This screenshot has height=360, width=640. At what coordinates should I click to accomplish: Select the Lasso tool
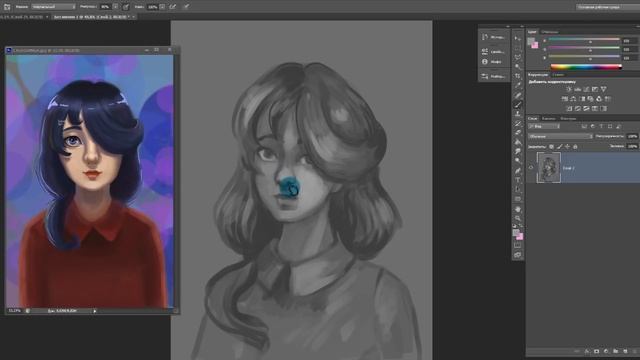pyautogui.click(x=518, y=57)
